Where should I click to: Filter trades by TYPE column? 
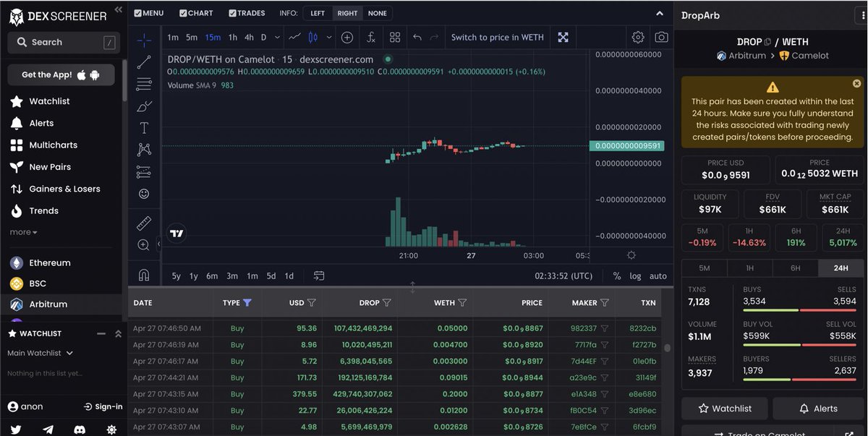tap(247, 303)
